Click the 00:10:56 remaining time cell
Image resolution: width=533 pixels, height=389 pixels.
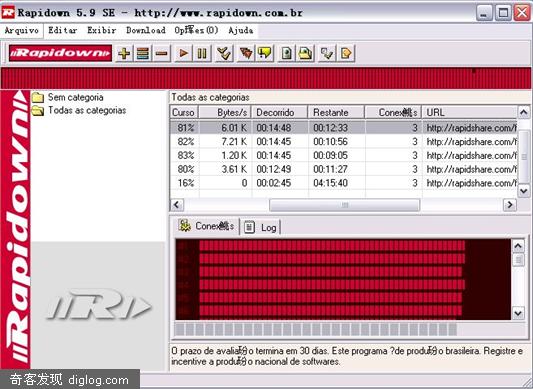coord(330,141)
